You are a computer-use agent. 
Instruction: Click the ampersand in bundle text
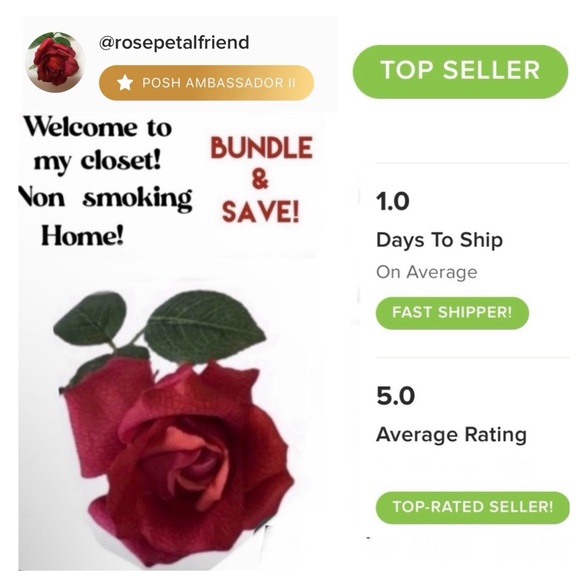(x=260, y=180)
